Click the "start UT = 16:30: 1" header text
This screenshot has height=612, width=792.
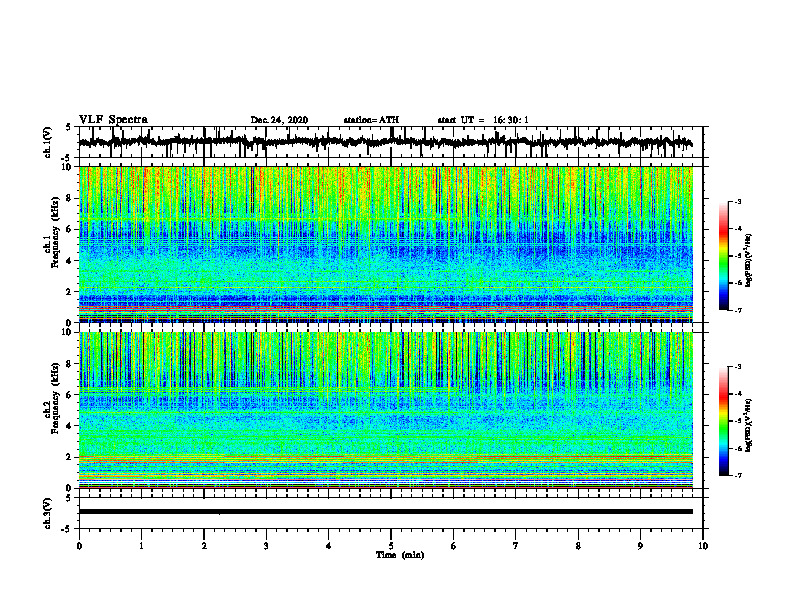483,120
